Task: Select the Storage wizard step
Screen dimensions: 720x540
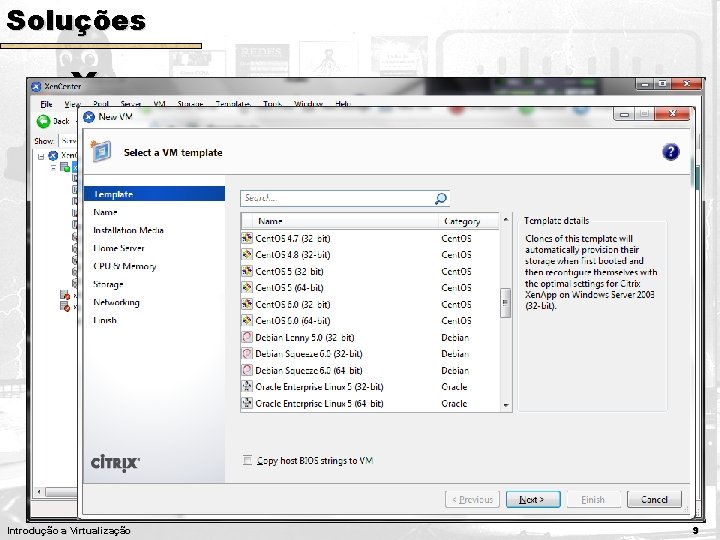Action: [x=108, y=284]
